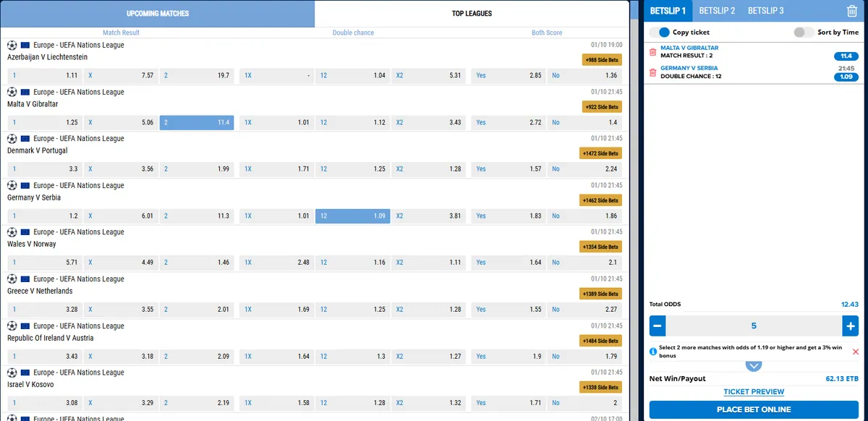
Task: Open Top Leagues tab
Action: pyautogui.click(x=472, y=14)
